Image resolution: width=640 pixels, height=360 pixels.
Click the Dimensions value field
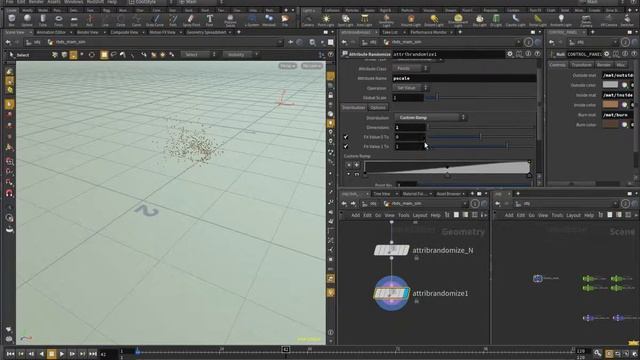(x=410, y=127)
